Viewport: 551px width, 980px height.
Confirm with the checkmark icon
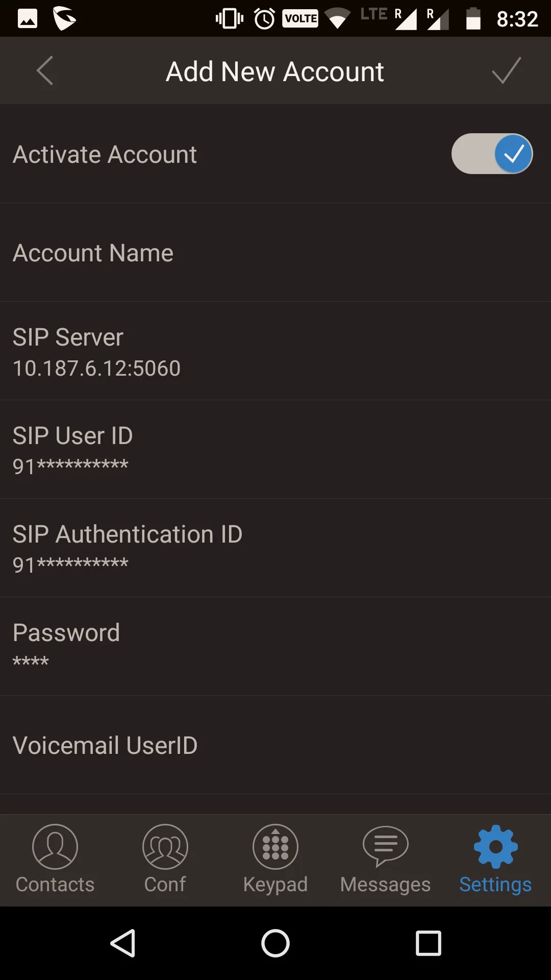click(506, 71)
